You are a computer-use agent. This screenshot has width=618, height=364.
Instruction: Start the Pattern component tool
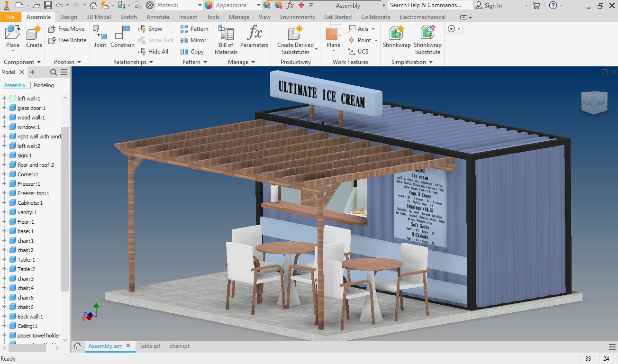click(194, 29)
